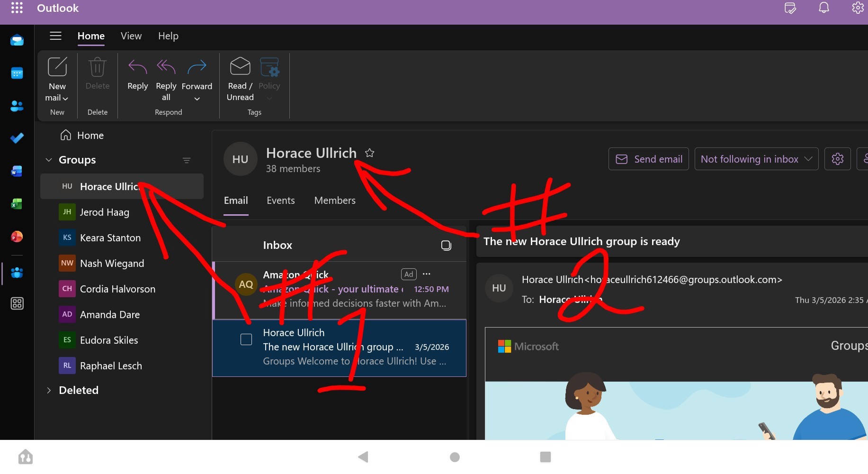Tap Android home circle button
The height and width of the screenshot is (474, 868).
[455, 457]
